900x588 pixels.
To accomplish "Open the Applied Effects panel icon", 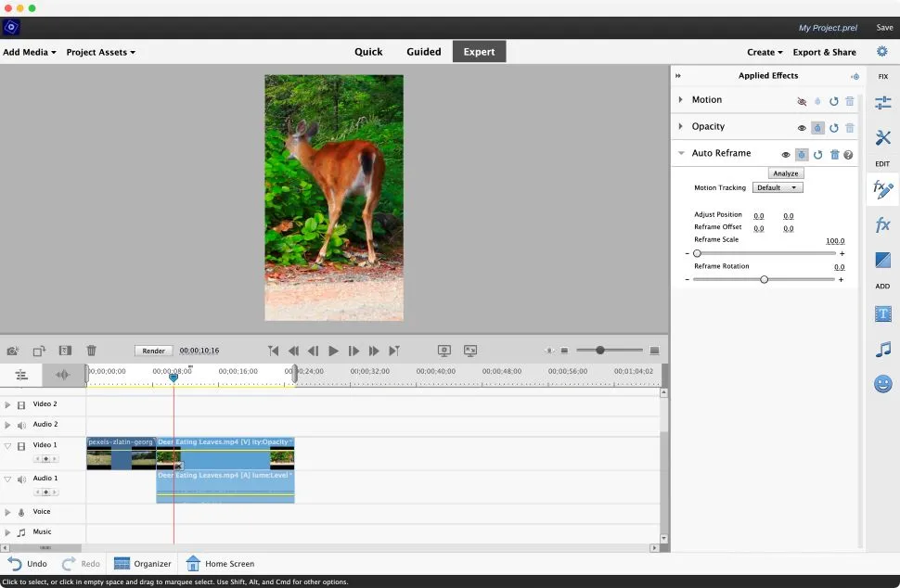I will (882, 190).
